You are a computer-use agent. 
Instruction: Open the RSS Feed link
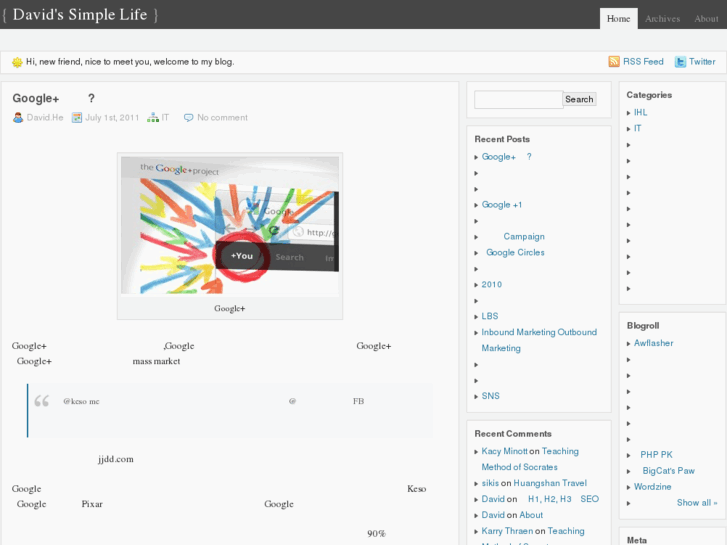click(x=643, y=62)
